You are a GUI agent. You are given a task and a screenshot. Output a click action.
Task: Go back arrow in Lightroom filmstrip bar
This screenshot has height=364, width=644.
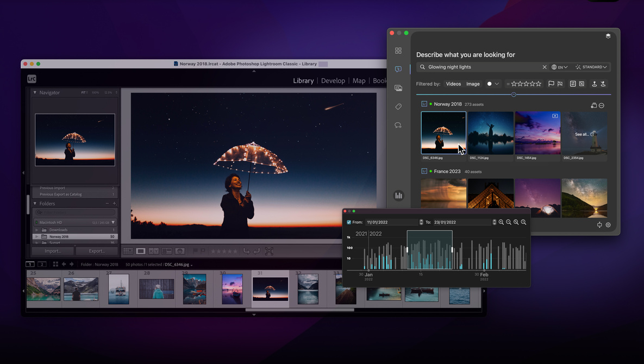pos(64,264)
